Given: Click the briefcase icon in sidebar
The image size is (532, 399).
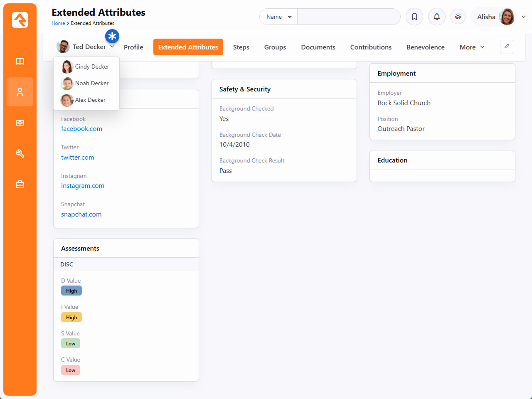Looking at the screenshot, I should coord(20,184).
